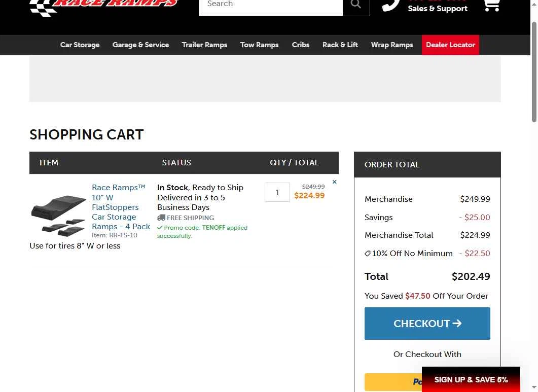Click the FlatStoppers ramp product thumbnail
Screen dimensions: 538x392
pyautogui.click(x=59, y=216)
